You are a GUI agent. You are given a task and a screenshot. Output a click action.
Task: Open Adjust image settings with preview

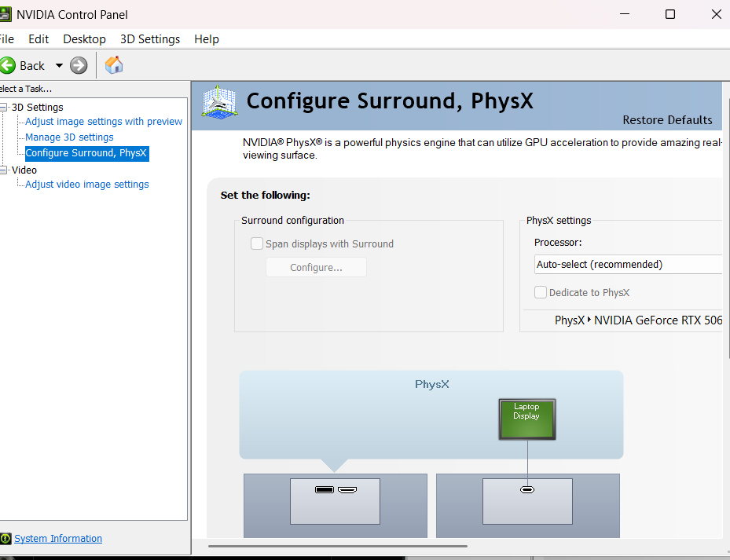click(104, 122)
